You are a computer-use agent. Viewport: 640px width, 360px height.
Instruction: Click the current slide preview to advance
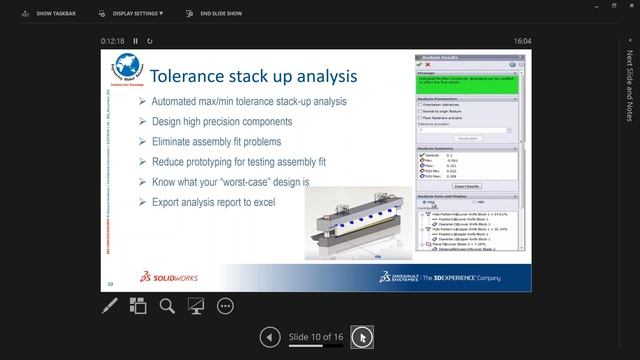316,171
